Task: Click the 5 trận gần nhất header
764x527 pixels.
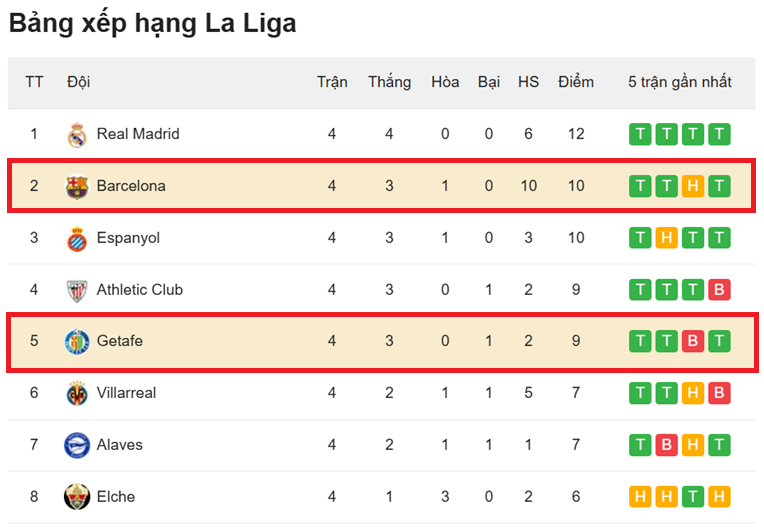Action: click(680, 82)
